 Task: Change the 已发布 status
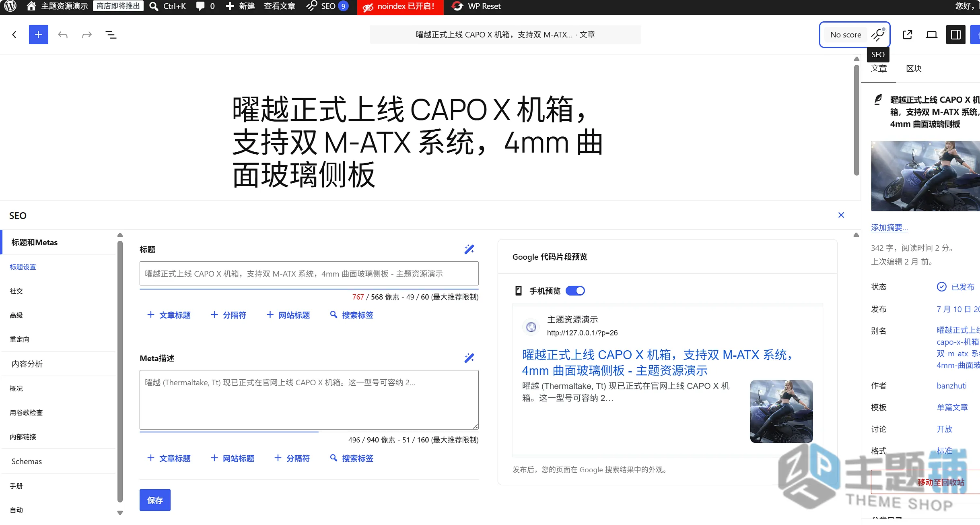click(x=956, y=287)
